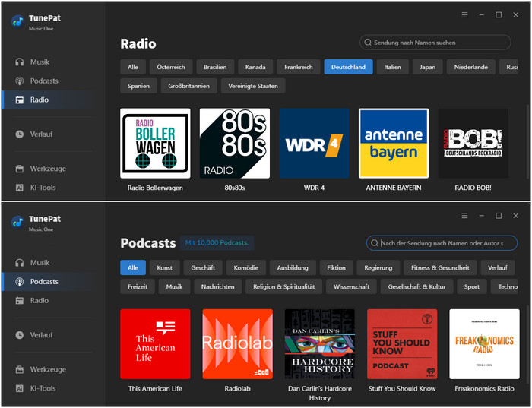532x408 pixels.
Task: Filter radio stations by Vereinigte Staaten
Action: point(253,86)
